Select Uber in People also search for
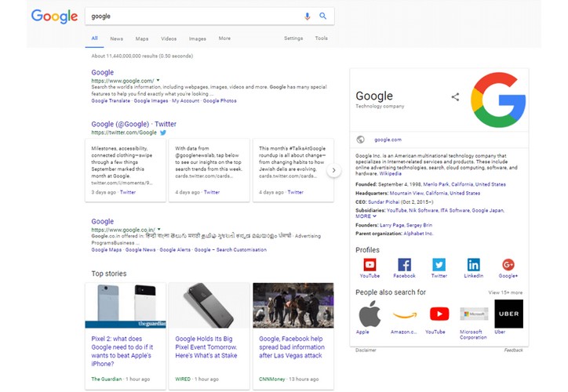 coord(508,314)
